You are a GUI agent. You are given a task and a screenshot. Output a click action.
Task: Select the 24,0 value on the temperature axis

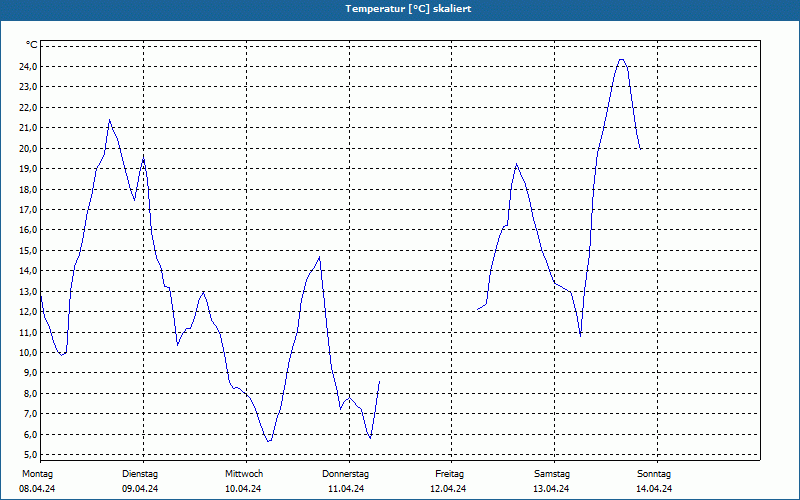pyautogui.click(x=28, y=66)
